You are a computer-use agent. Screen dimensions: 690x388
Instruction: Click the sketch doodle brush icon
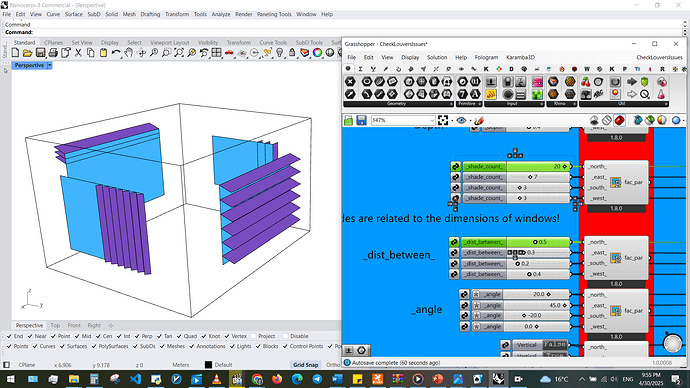(479, 120)
